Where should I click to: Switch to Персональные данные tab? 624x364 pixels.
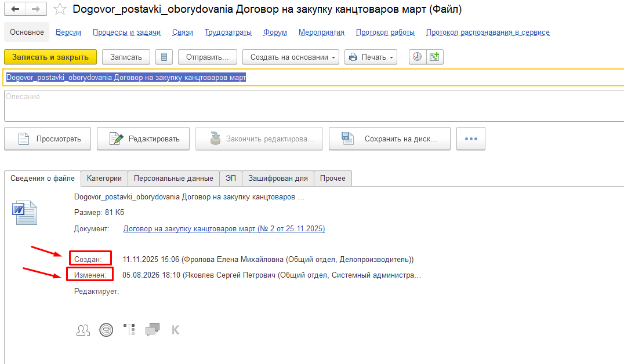(x=173, y=178)
